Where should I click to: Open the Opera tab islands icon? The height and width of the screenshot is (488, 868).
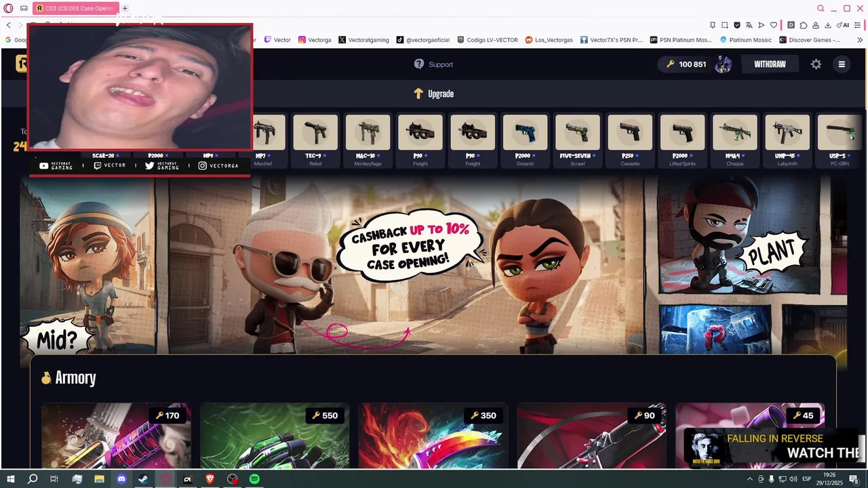point(24,8)
